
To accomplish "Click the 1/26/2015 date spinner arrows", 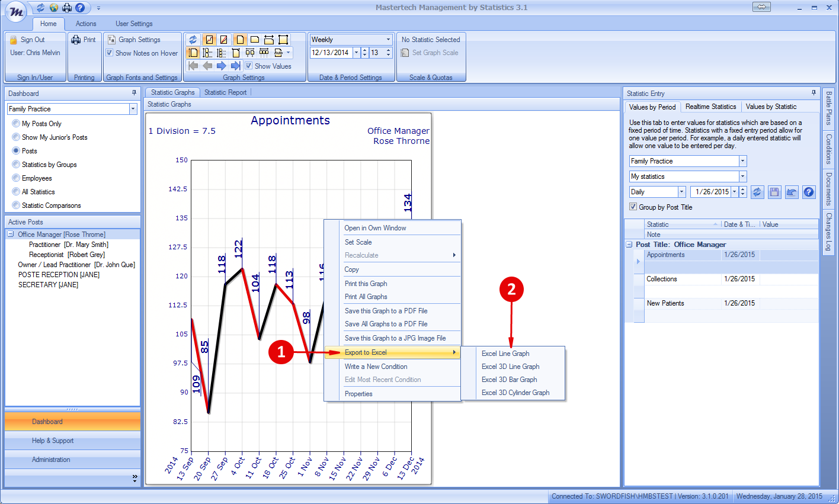I will [x=743, y=192].
